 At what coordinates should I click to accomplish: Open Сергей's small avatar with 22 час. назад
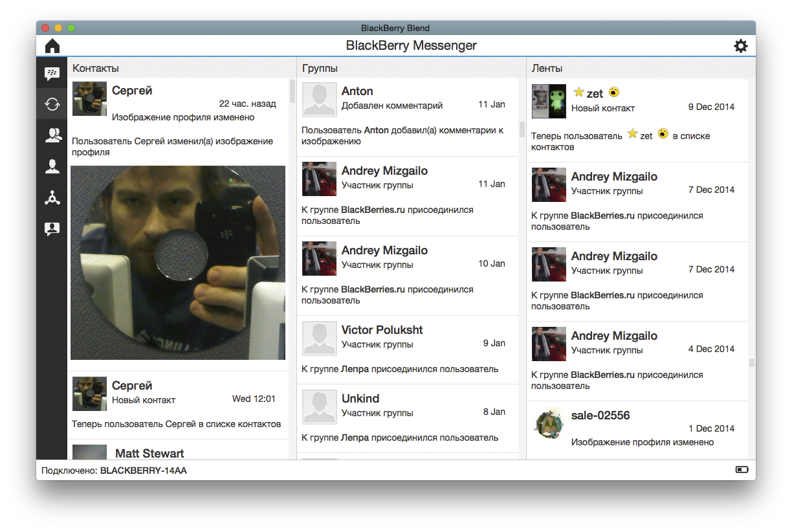pyautogui.click(x=89, y=99)
